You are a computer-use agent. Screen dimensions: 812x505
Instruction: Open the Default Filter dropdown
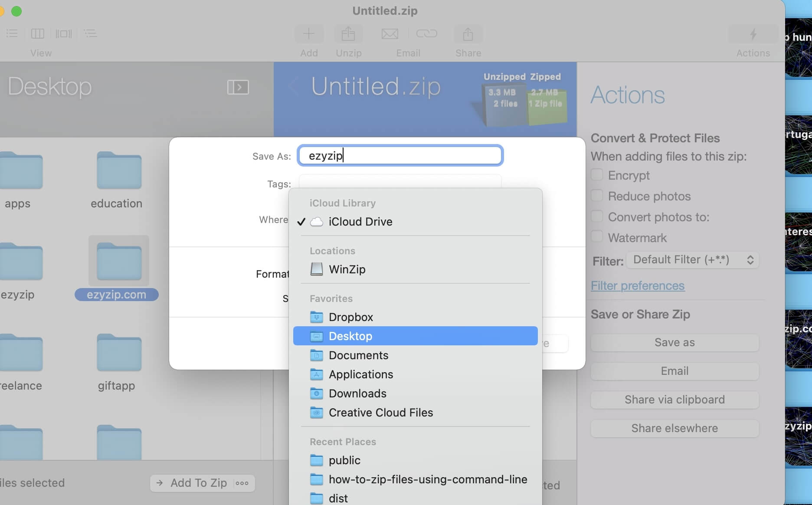click(x=692, y=259)
